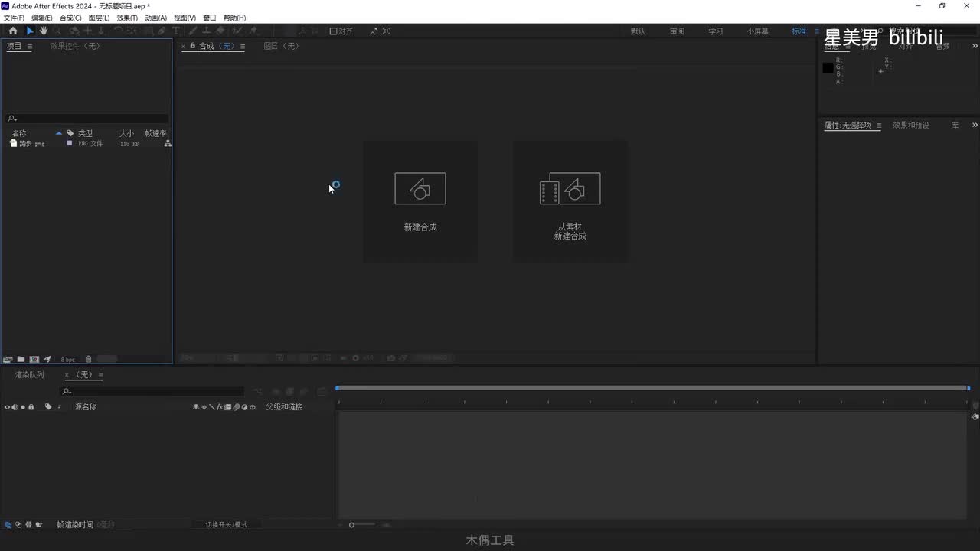This screenshot has width=980, height=551.
Task: Click the fourth render-time icon at timeline bottom-left
Action: click(39, 525)
